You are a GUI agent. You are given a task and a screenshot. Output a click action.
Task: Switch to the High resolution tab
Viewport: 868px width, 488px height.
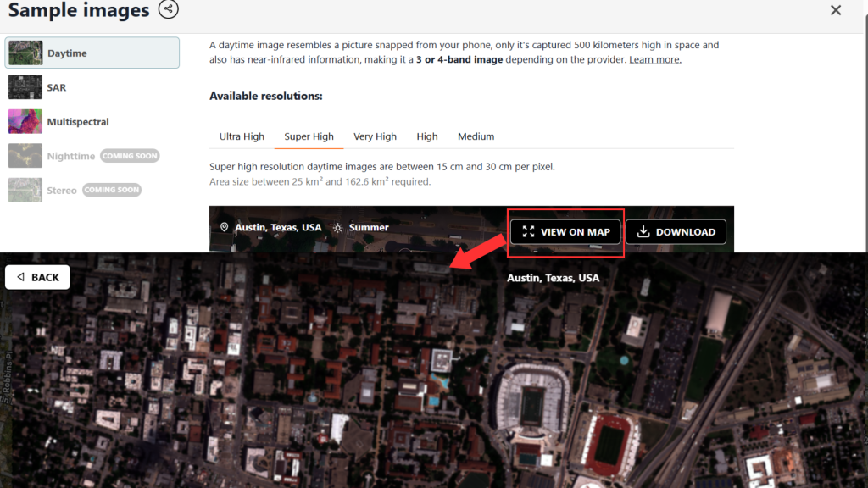click(427, 136)
